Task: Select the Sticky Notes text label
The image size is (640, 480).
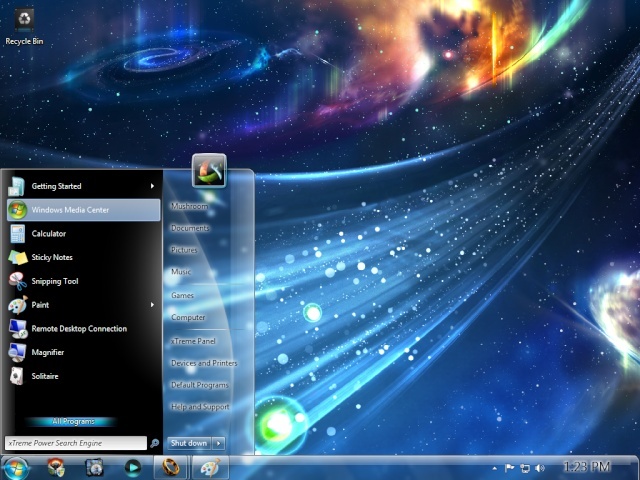Action: (52, 257)
